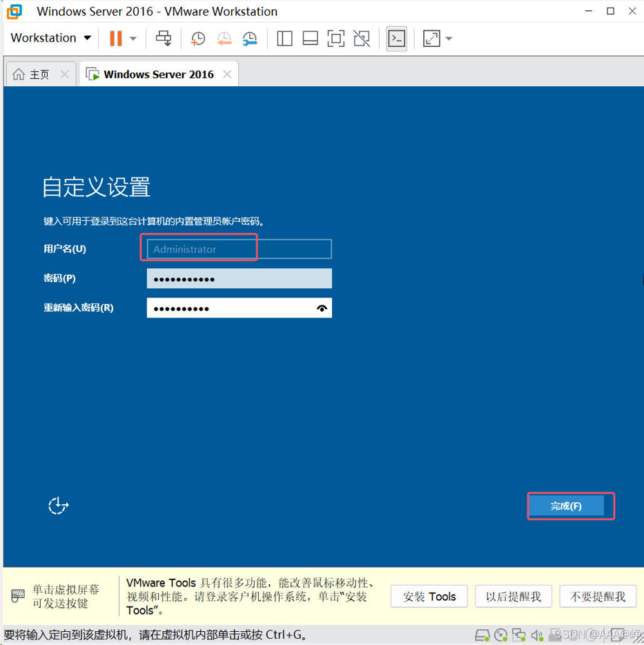Toggle the thumbnail bar view

tap(311, 39)
